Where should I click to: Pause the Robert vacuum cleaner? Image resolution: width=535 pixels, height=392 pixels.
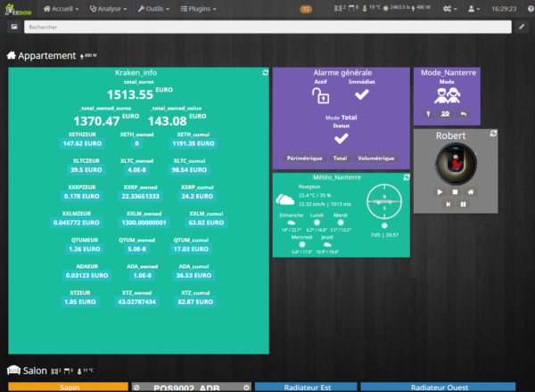(463, 205)
